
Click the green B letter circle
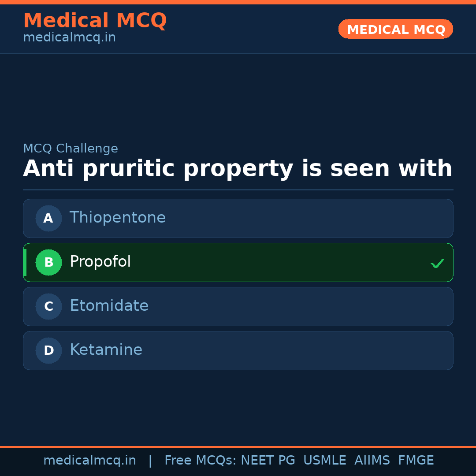[x=48, y=262]
